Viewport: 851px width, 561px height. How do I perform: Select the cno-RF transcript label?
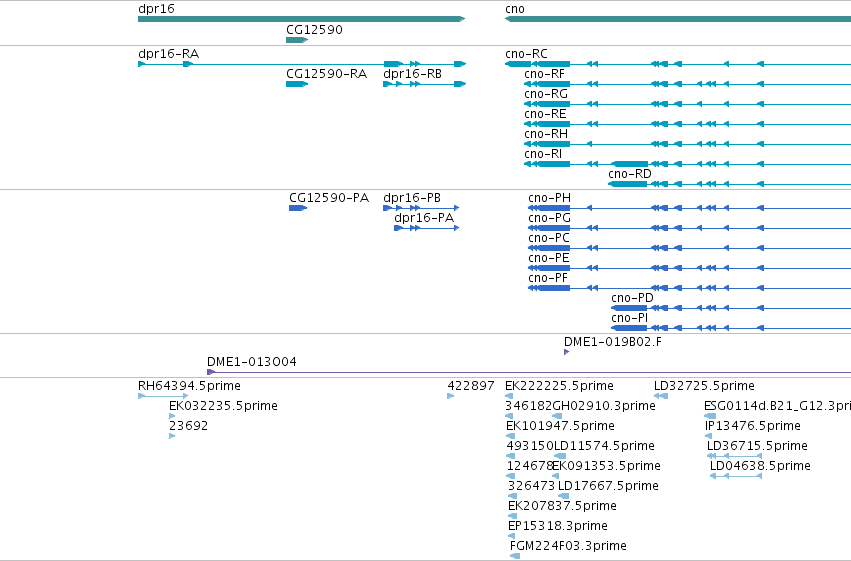point(544,74)
